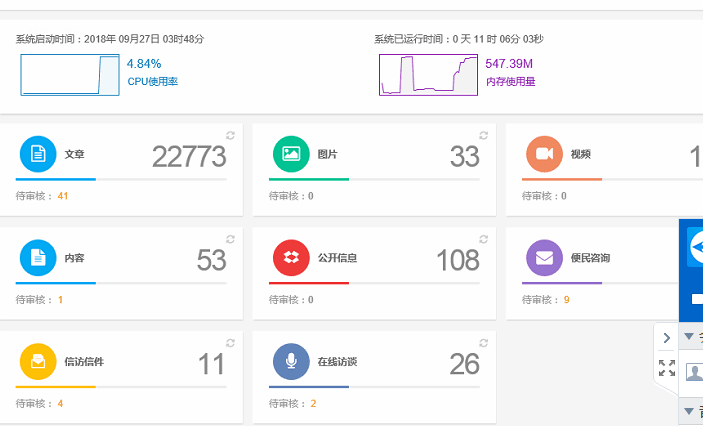
Task: Click the purple 便民咨询 envelope icon
Action: pyautogui.click(x=544, y=257)
